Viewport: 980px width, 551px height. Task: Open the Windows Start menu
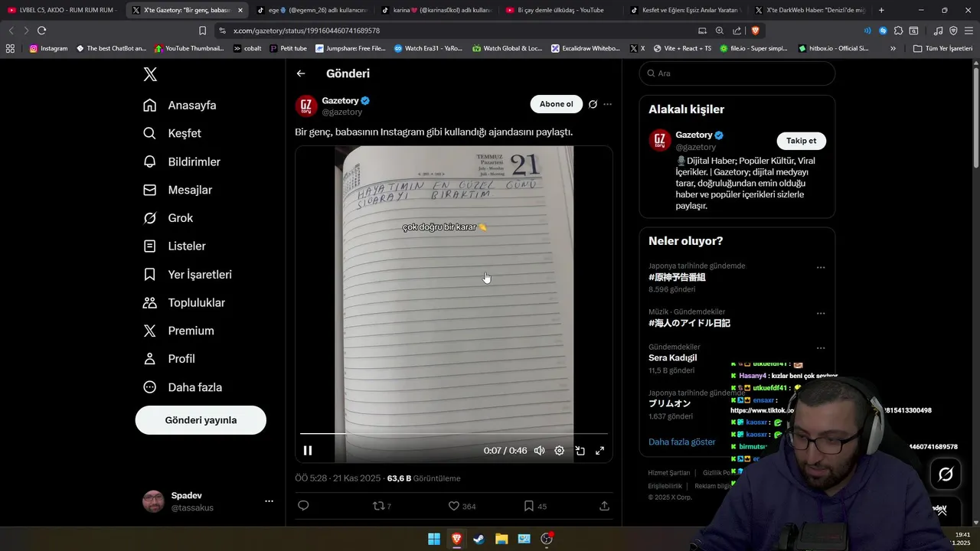point(434,539)
